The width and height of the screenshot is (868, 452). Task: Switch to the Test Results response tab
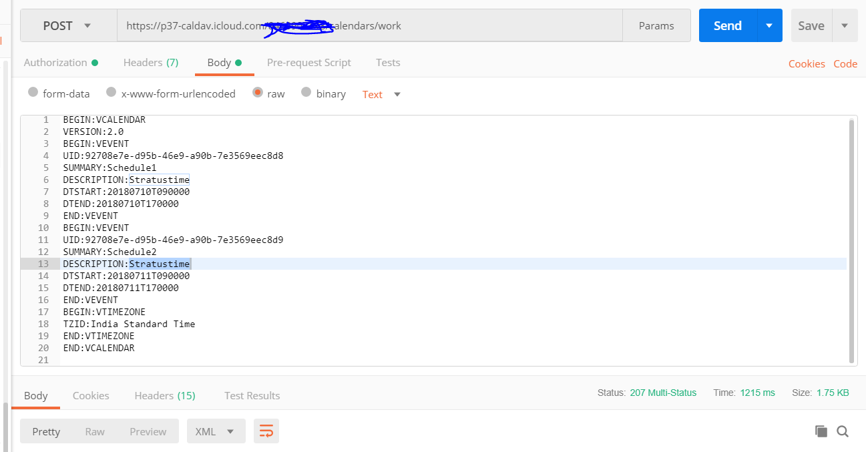252,395
